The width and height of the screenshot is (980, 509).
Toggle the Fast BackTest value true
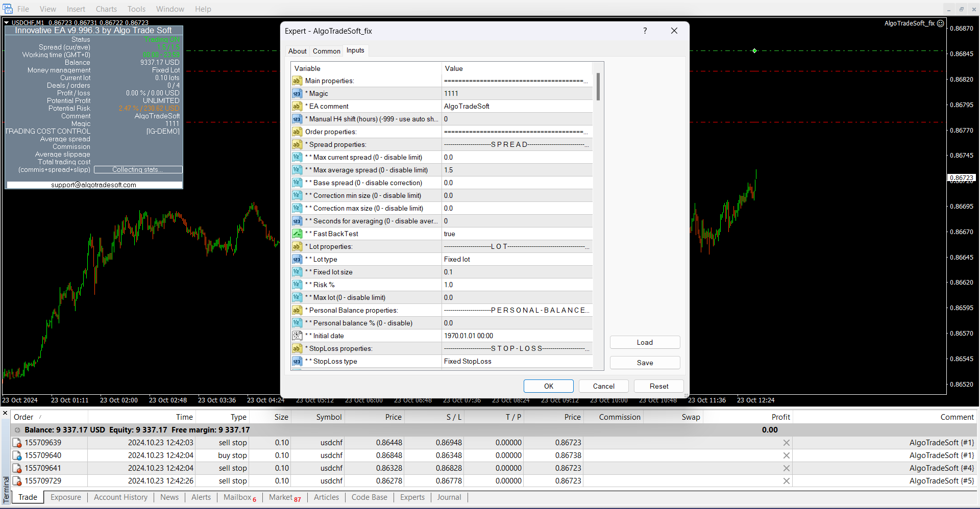[x=516, y=234]
